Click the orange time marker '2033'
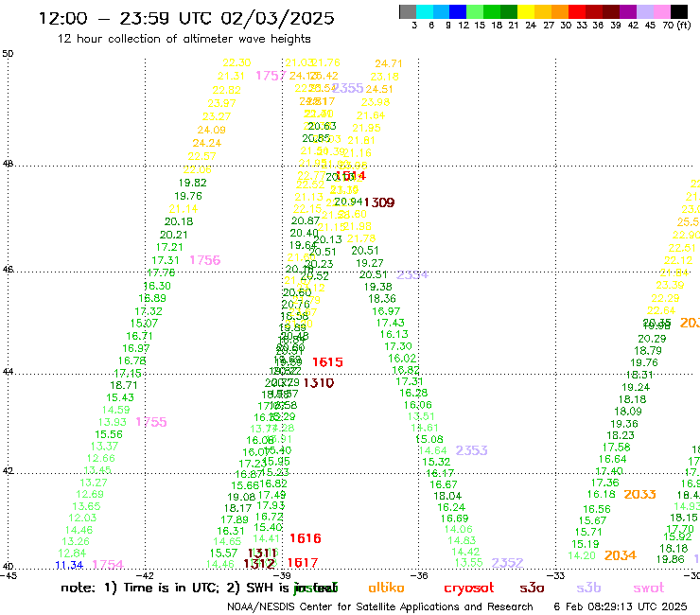The width and height of the screenshot is (700, 615). (x=639, y=495)
